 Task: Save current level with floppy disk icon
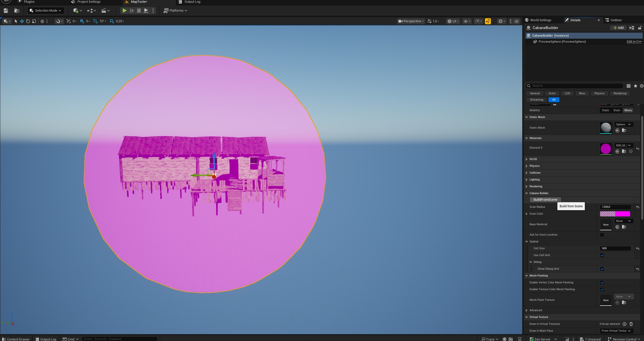[x=6, y=11]
